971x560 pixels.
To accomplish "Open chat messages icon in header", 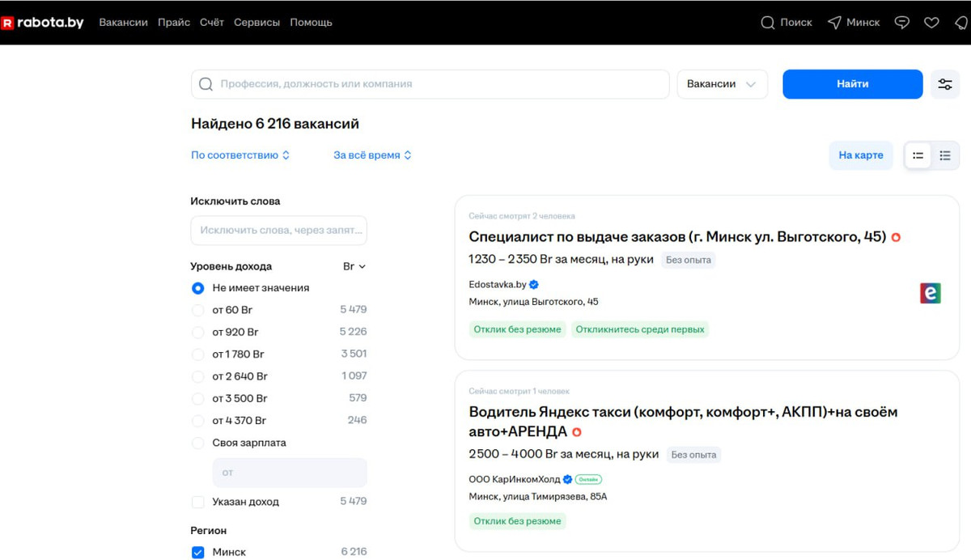I will (901, 23).
